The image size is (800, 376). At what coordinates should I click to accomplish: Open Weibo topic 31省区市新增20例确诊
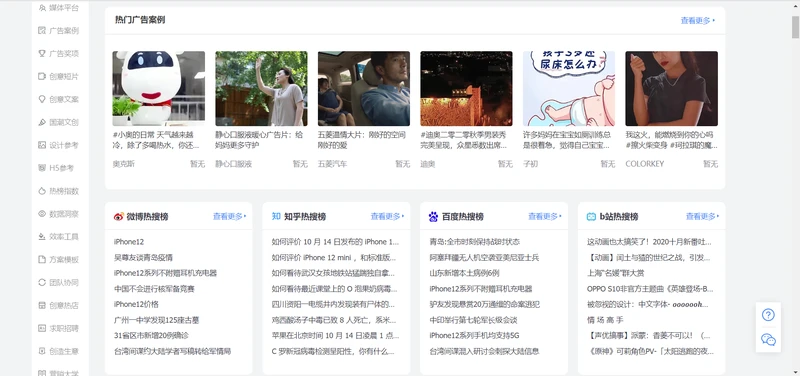pyautogui.click(x=152, y=336)
